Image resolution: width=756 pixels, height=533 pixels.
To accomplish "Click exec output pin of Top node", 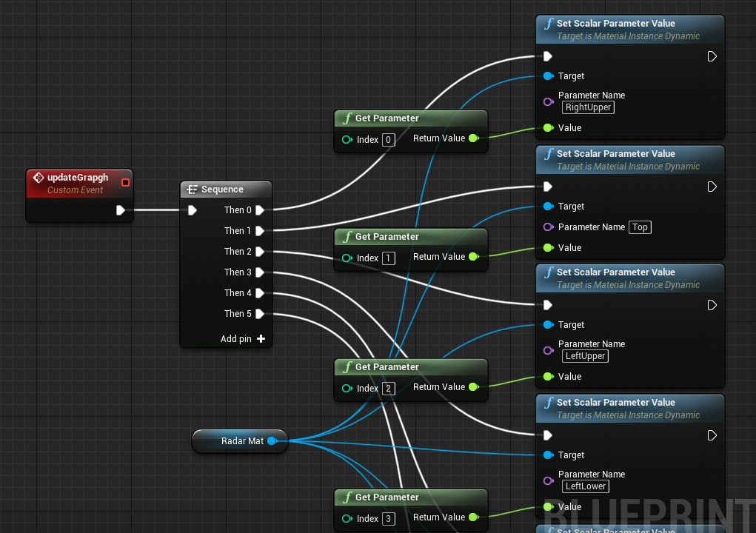I will pos(712,187).
